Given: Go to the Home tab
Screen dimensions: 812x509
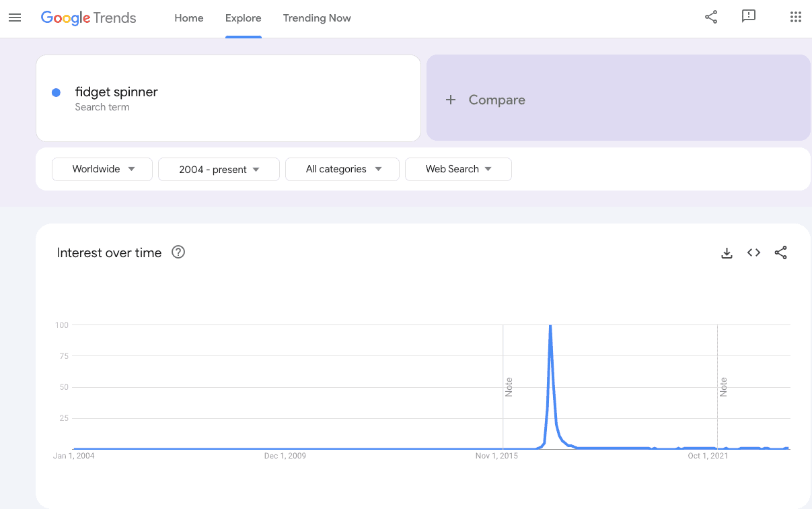Looking at the screenshot, I should (189, 18).
